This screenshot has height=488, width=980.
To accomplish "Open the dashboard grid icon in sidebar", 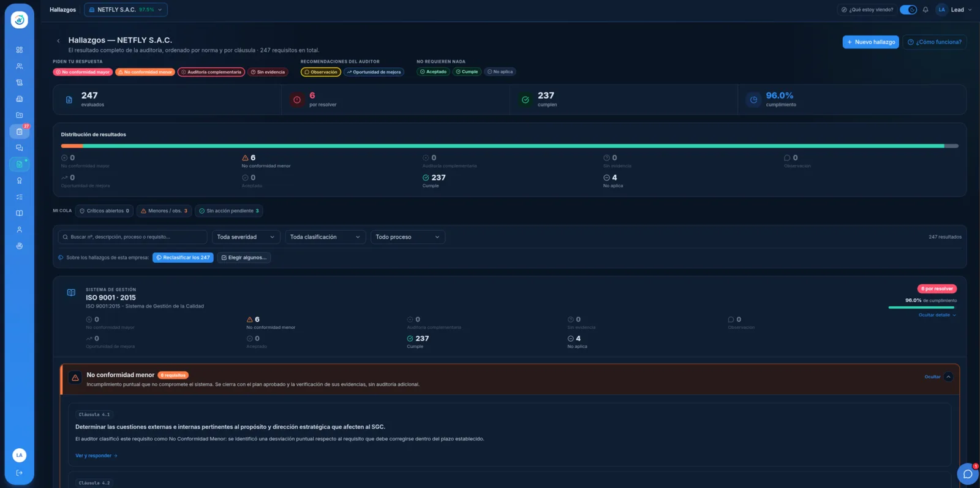I will point(20,50).
